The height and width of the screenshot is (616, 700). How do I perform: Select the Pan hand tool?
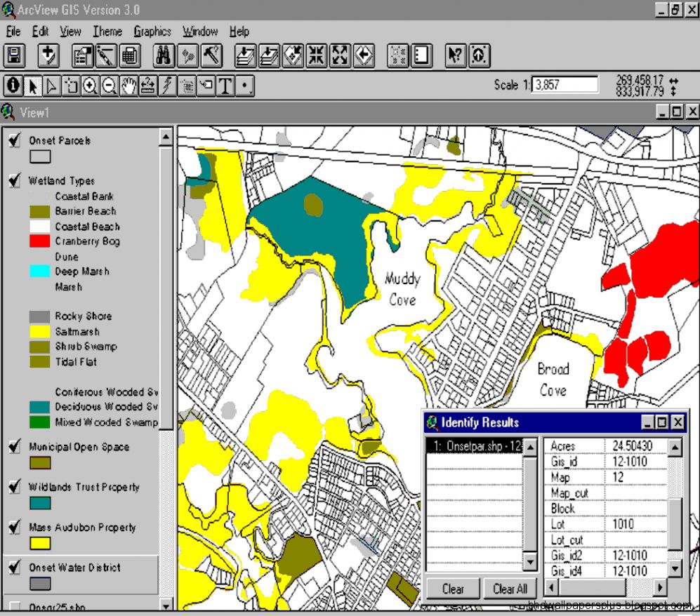tap(128, 86)
